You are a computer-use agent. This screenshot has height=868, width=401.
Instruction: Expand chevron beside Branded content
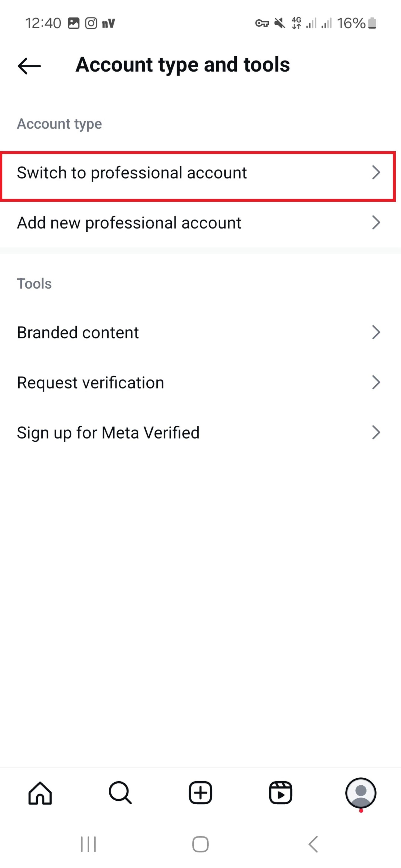click(376, 332)
